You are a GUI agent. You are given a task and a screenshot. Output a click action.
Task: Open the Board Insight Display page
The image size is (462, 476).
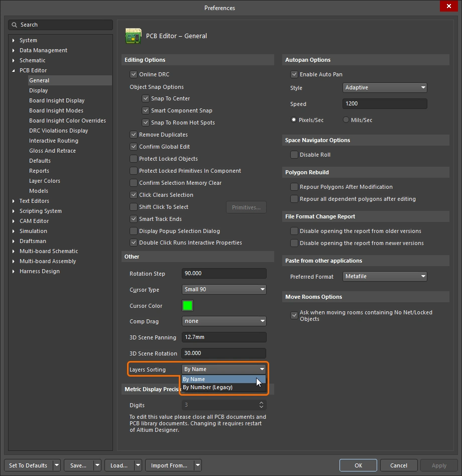pyautogui.click(x=57, y=100)
